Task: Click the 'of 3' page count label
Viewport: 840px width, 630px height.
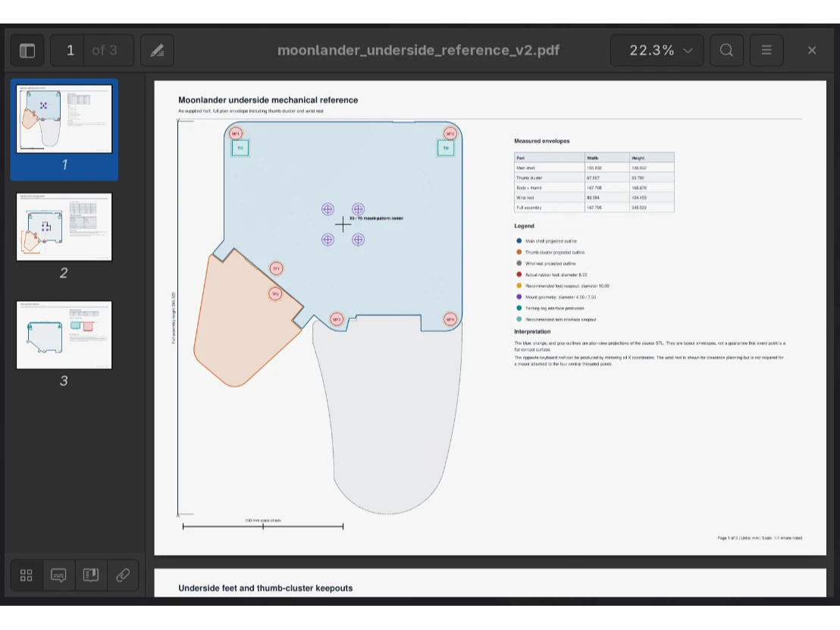Action: (105, 50)
